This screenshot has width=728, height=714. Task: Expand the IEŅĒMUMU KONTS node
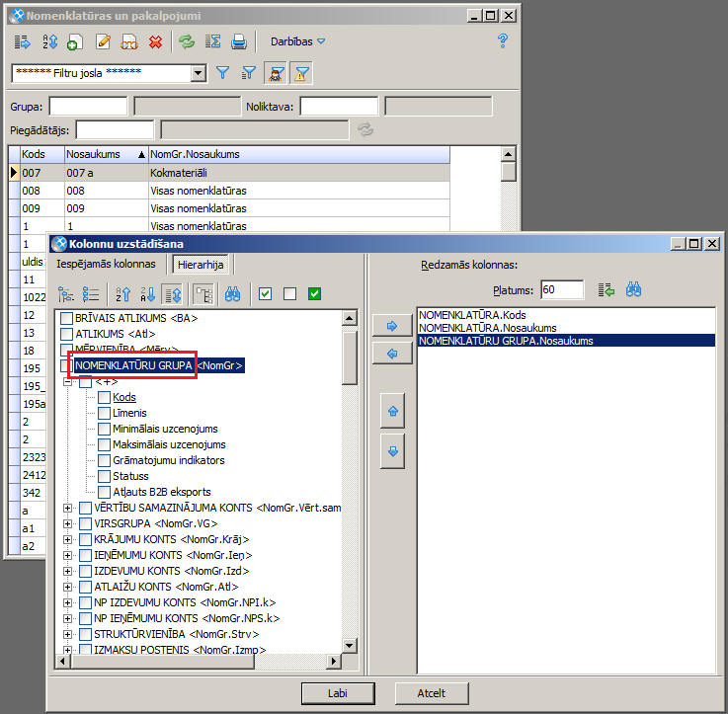pos(68,556)
